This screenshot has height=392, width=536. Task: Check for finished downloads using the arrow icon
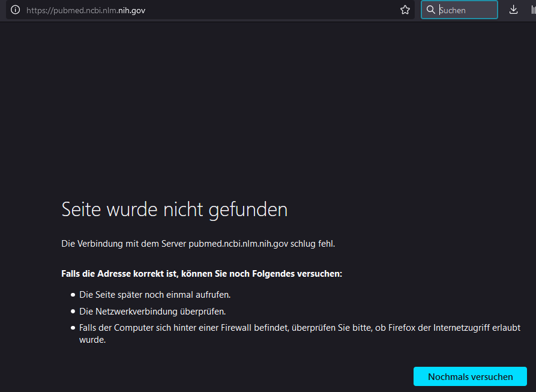point(513,10)
